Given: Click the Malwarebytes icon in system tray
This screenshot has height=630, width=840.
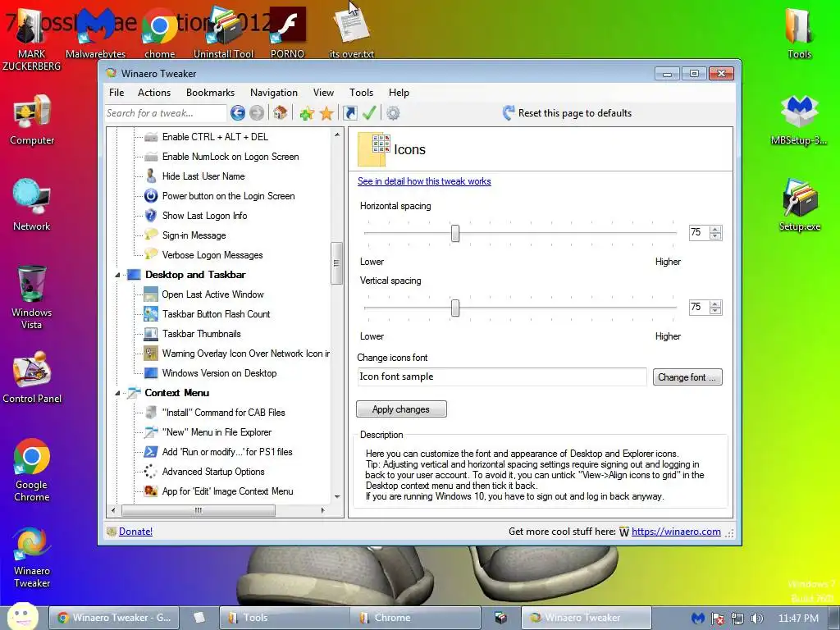Looking at the screenshot, I should [x=697, y=619].
